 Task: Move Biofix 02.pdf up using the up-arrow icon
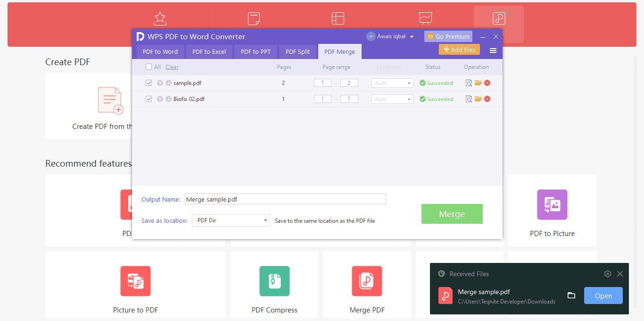pos(160,99)
